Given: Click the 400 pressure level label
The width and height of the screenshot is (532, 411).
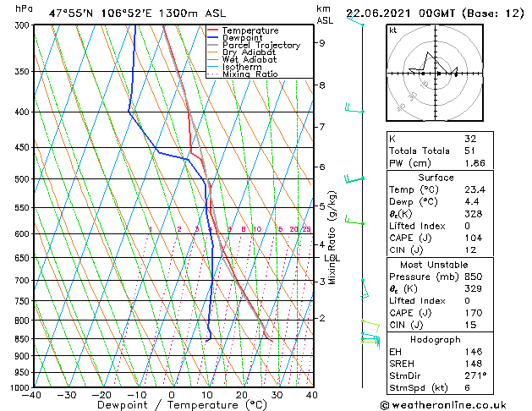Looking at the screenshot, I should click(x=24, y=112).
